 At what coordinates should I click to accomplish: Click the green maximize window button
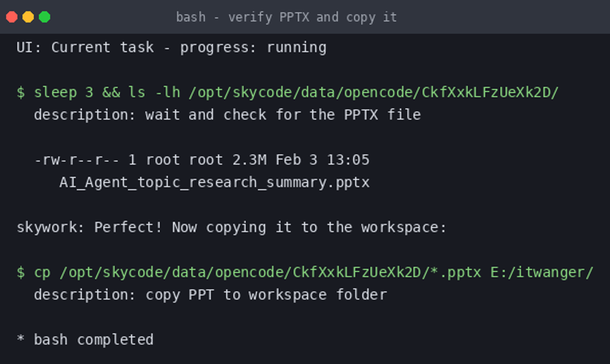45,17
